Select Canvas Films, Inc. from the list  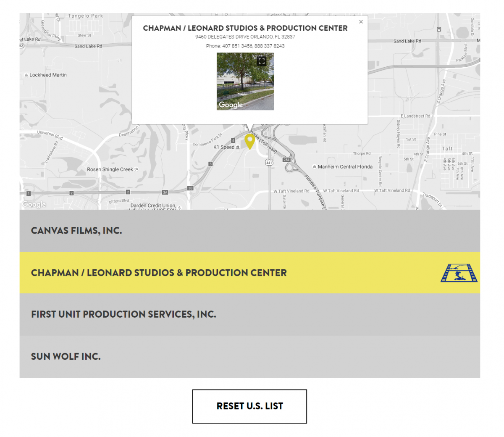pos(250,231)
